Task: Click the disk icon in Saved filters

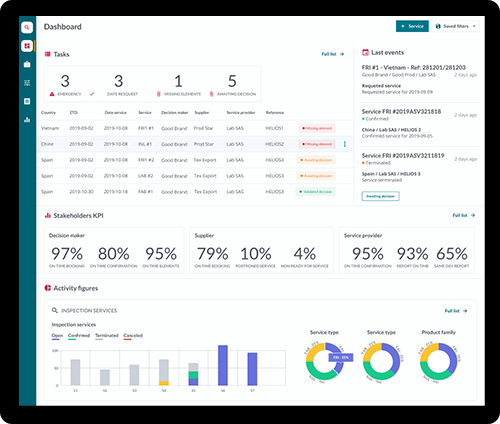Action: pos(438,26)
